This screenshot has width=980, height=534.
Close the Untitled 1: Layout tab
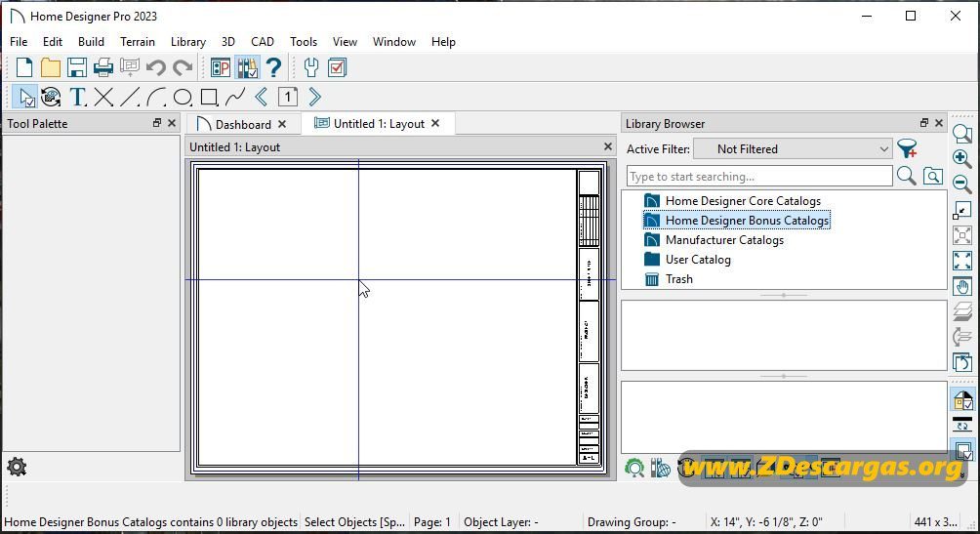pyautogui.click(x=435, y=123)
